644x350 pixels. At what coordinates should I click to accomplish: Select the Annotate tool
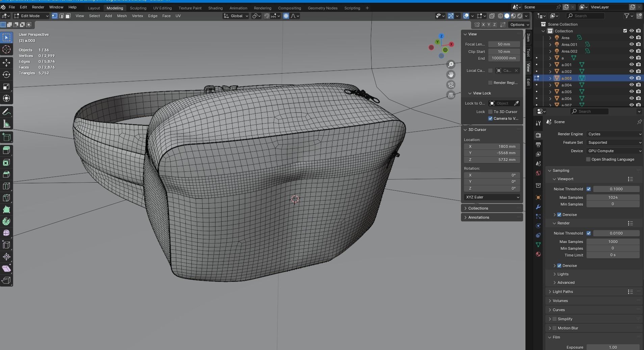(6, 112)
